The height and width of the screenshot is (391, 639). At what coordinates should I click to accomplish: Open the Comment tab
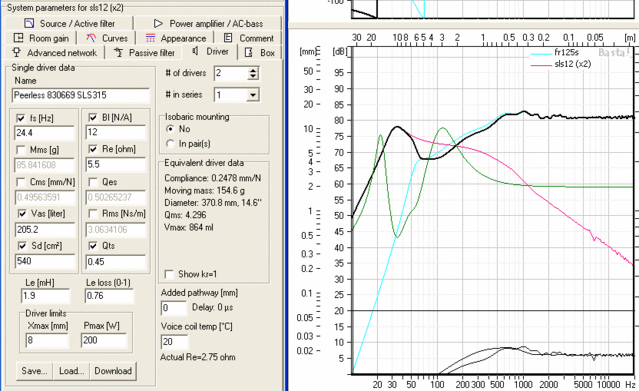[x=249, y=38]
